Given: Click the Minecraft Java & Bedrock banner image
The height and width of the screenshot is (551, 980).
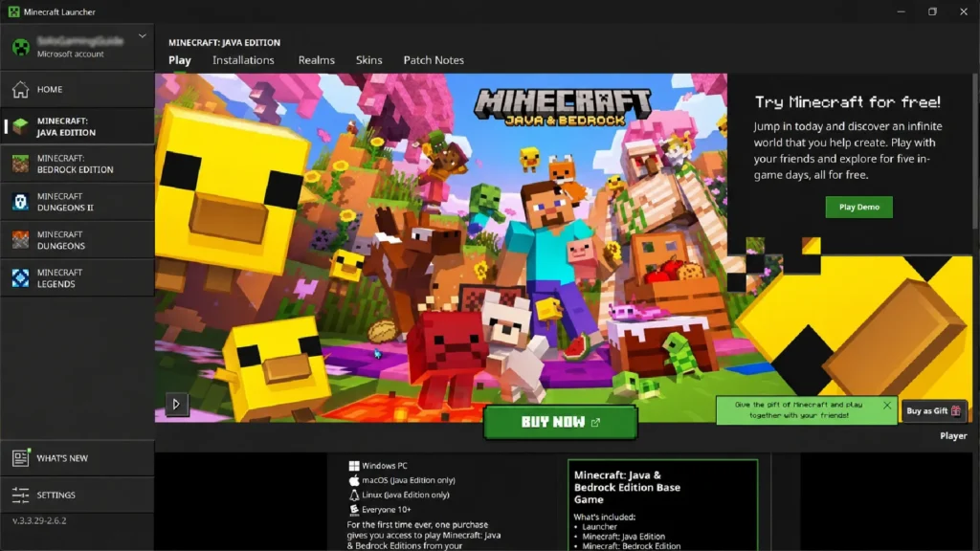Looking at the screenshot, I should (440, 248).
